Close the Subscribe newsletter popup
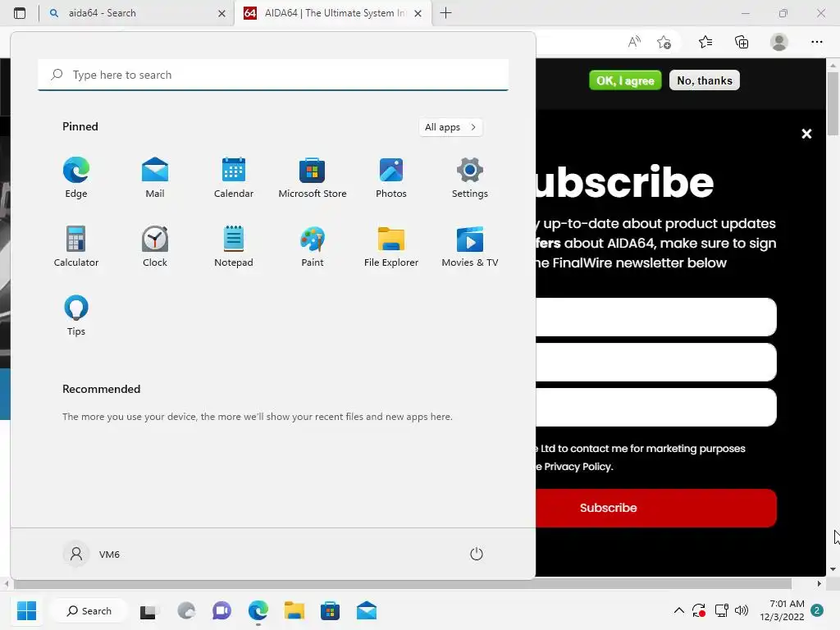The width and height of the screenshot is (840, 630). pyautogui.click(x=806, y=134)
